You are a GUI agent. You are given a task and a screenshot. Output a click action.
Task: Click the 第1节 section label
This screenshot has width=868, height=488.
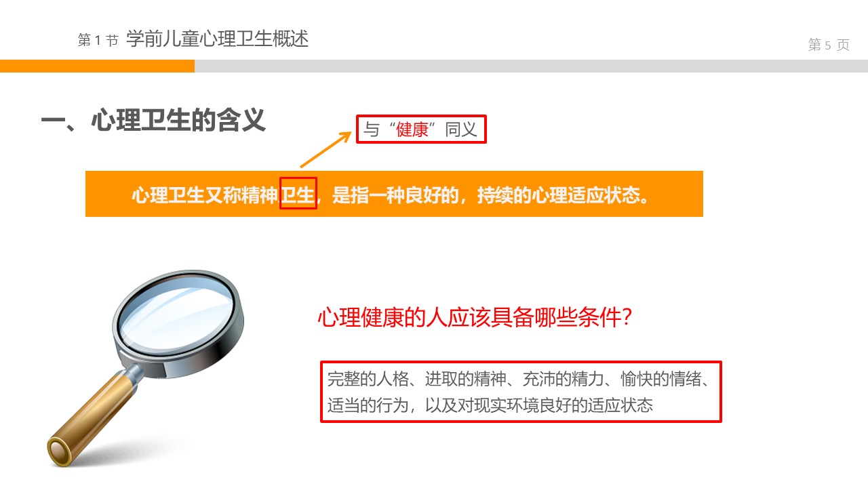point(98,41)
